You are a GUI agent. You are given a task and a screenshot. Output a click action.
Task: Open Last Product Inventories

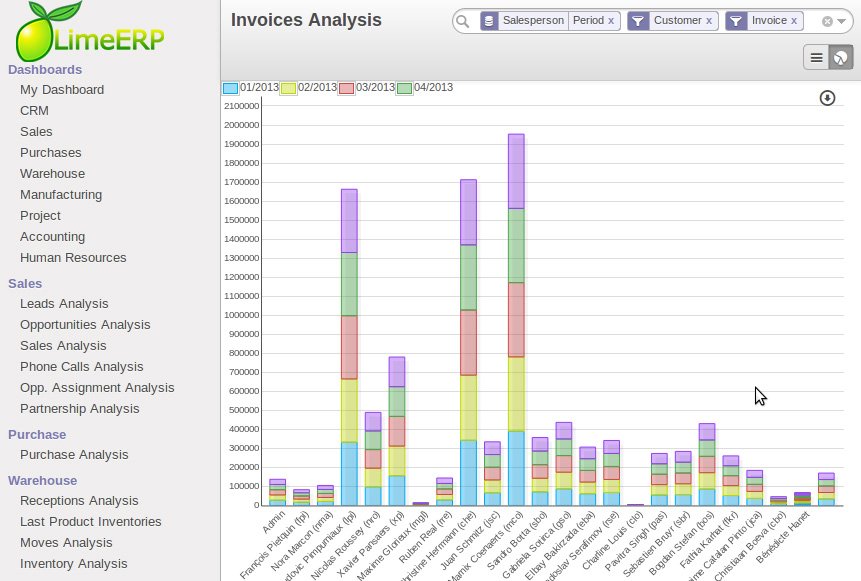click(x=91, y=522)
